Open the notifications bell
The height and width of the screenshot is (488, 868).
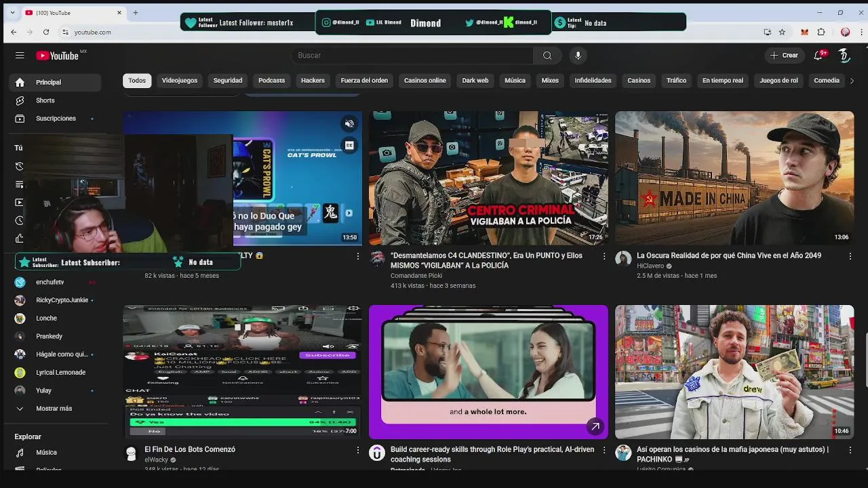[819, 55]
